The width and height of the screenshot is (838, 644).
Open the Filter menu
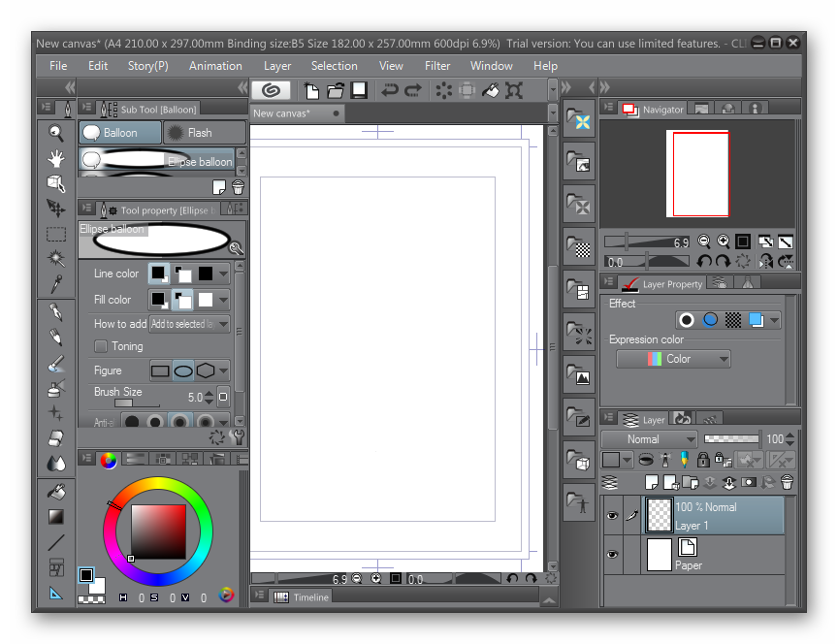click(437, 66)
